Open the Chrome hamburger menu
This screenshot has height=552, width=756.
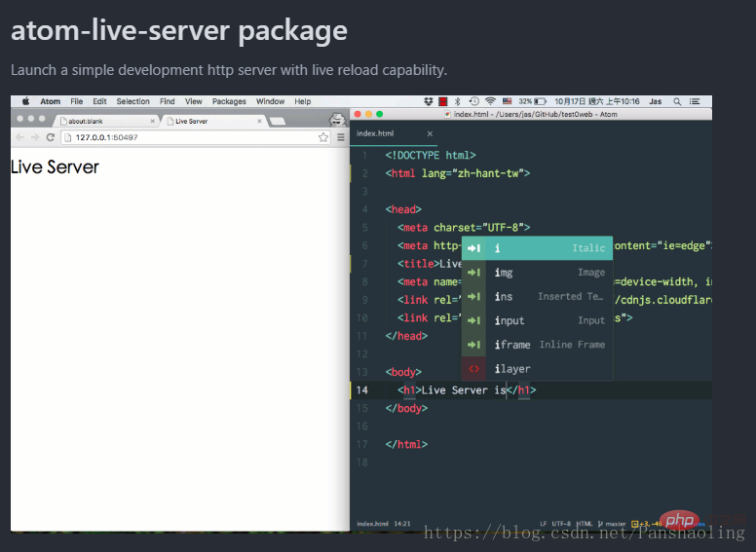pos(341,137)
